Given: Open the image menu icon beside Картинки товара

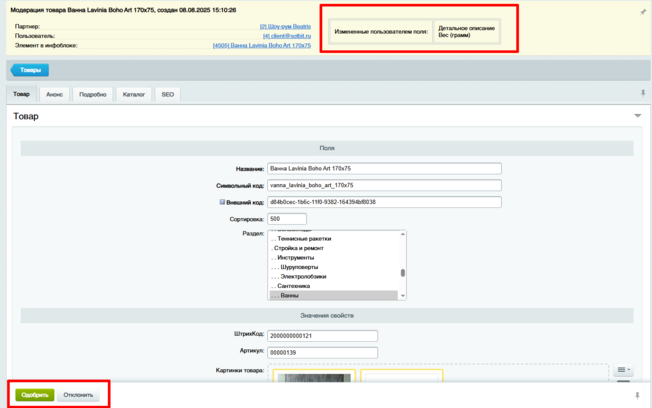Looking at the screenshot, I should 621,371.
